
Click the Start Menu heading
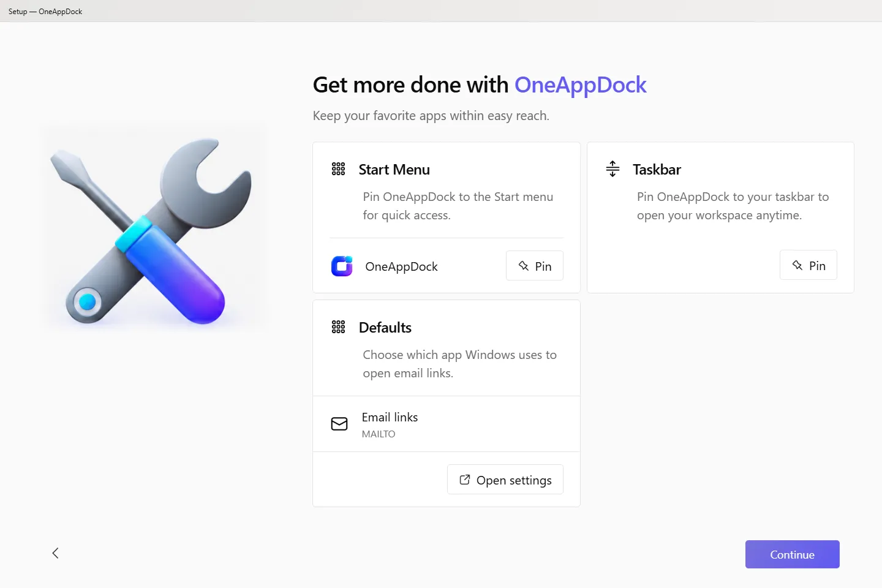point(394,170)
